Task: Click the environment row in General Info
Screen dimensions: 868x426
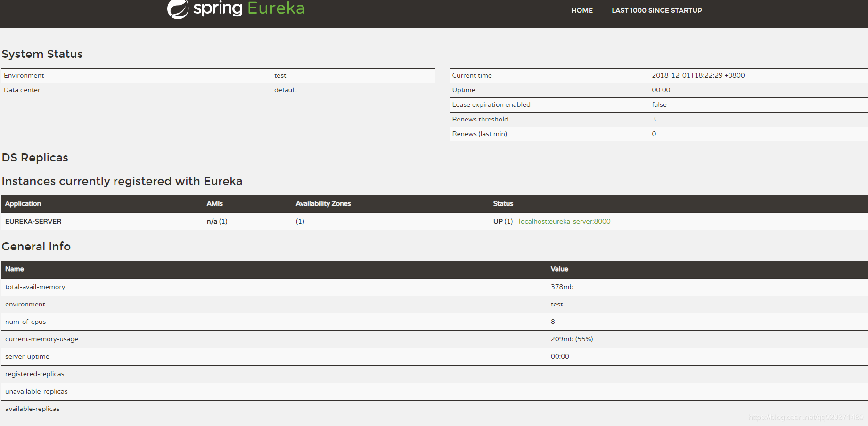Action: click(434, 305)
